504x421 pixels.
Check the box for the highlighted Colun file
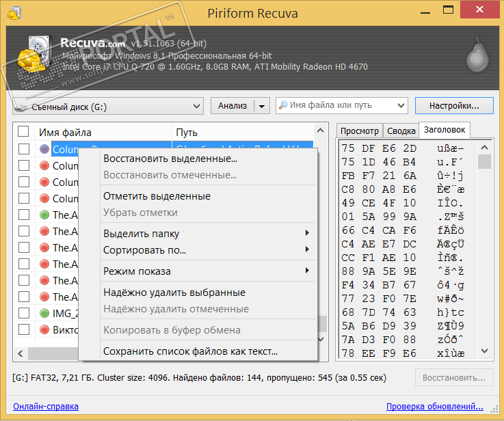pos(24,149)
